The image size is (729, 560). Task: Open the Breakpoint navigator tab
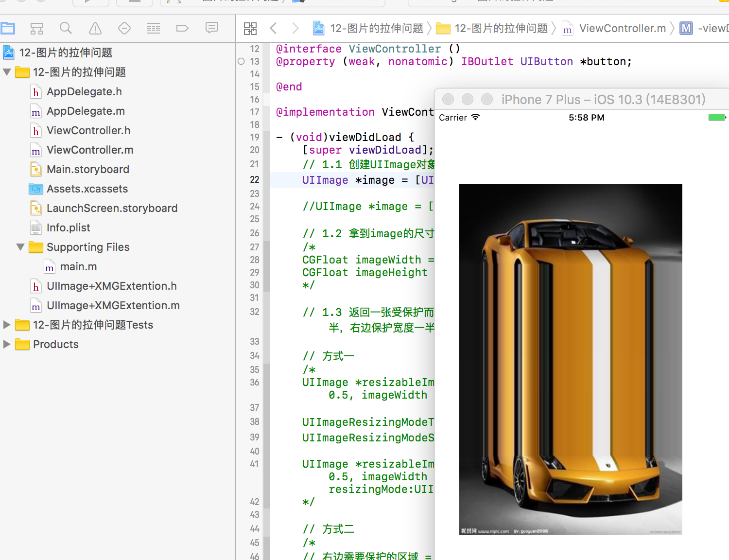(x=182, y=28)
